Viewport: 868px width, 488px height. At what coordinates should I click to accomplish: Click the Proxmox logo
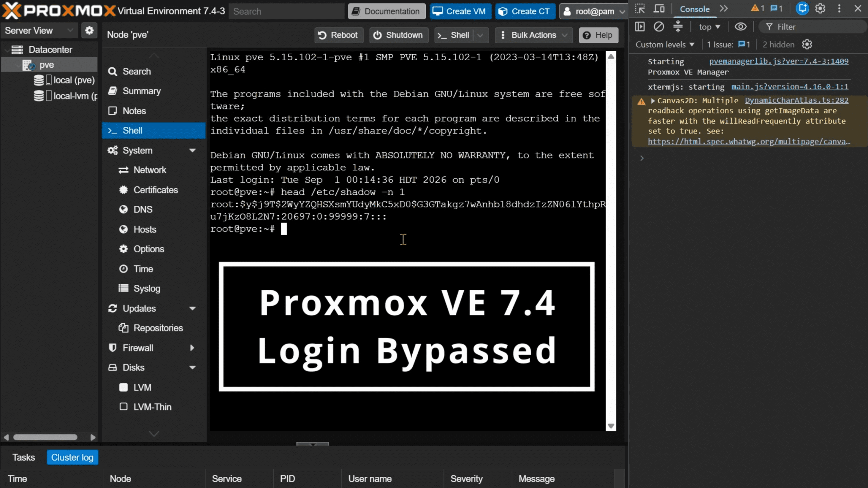58,11
